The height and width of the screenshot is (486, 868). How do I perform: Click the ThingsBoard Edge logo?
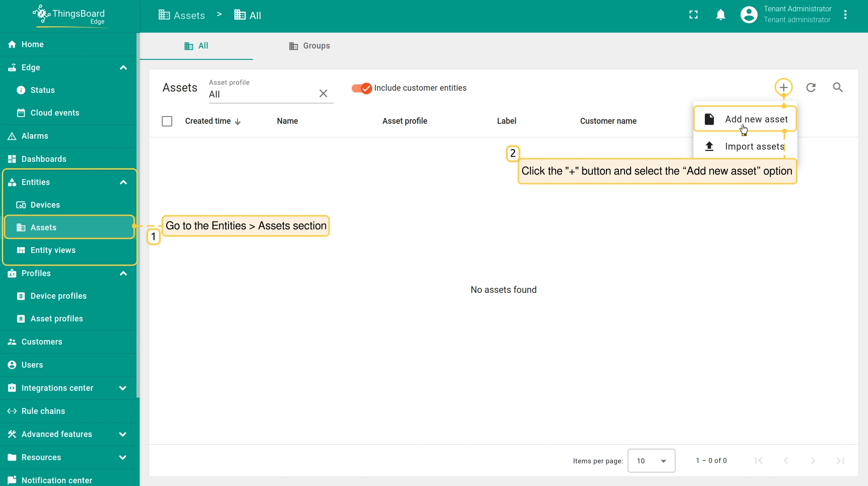pos(69,15)
